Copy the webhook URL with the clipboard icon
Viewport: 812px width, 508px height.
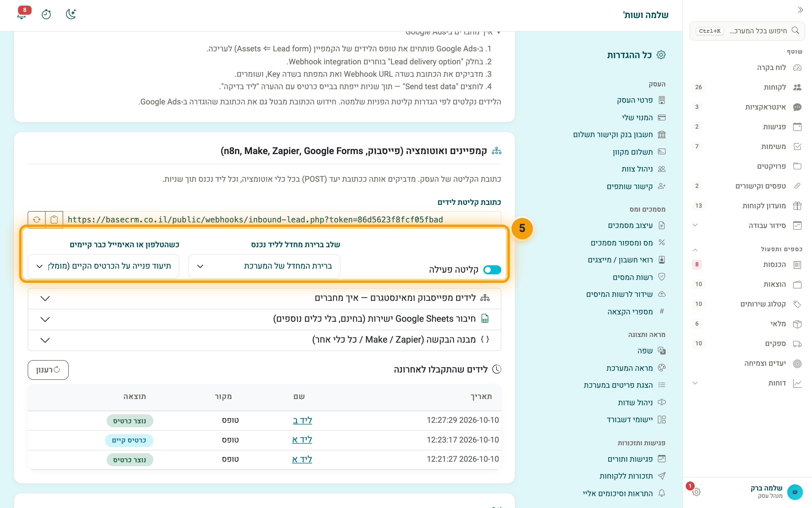click(x=54, y=220)
